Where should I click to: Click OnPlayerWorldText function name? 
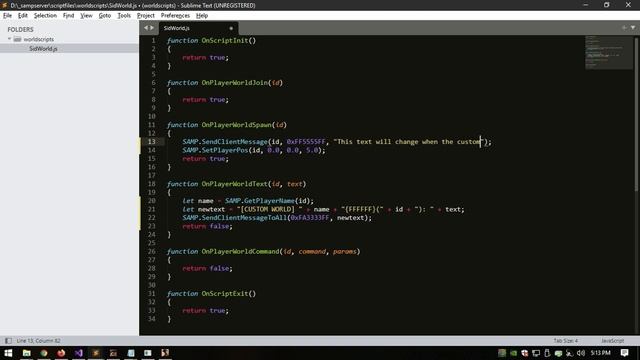point(234,184)
